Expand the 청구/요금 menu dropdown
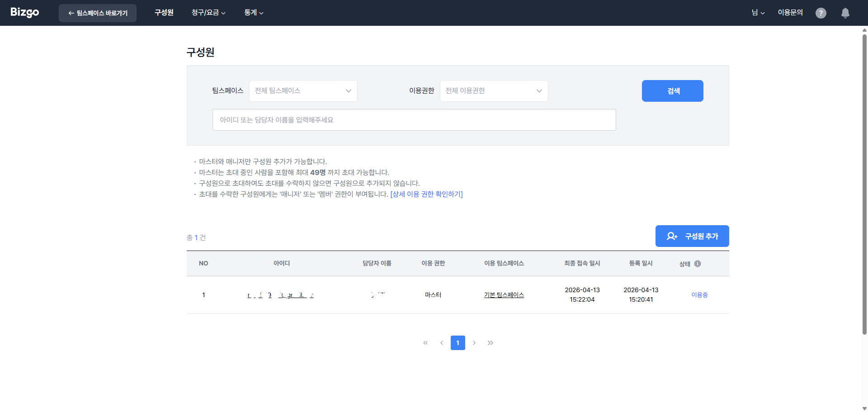868x412 pixels. [x=208, y=13]
